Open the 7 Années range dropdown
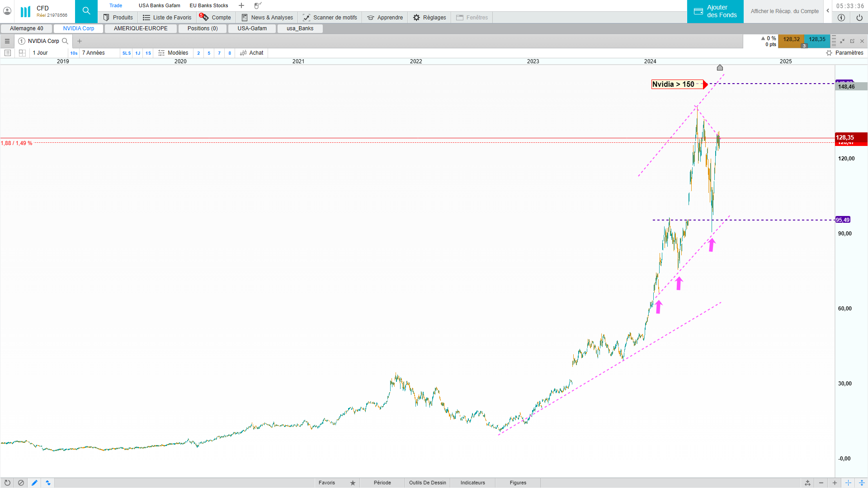The image size is (868, 488). [94, 53]
